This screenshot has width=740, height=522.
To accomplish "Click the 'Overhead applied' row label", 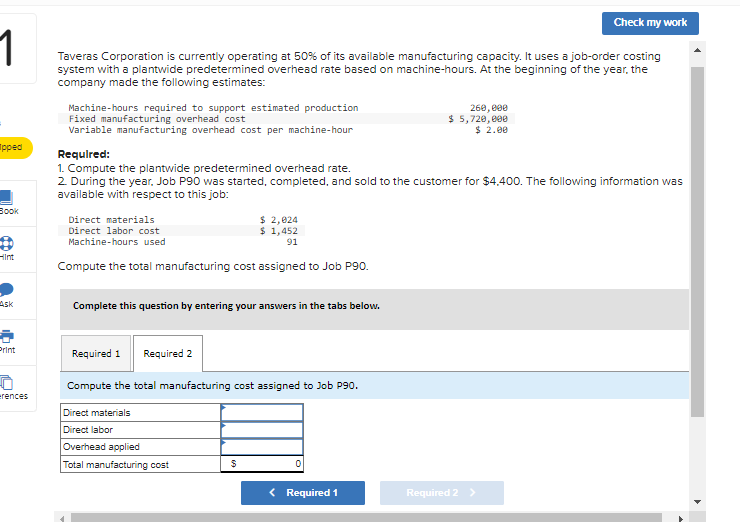I will [101, 446].
